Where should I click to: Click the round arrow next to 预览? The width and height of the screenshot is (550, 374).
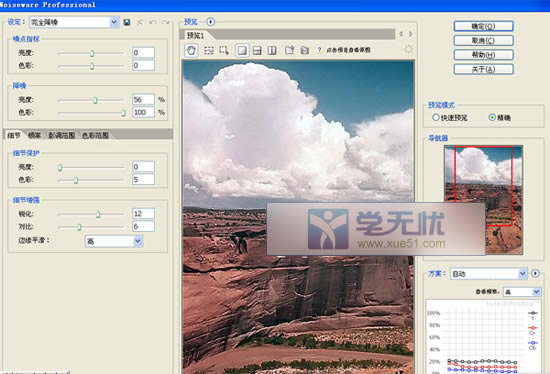(x=210, y=22)
